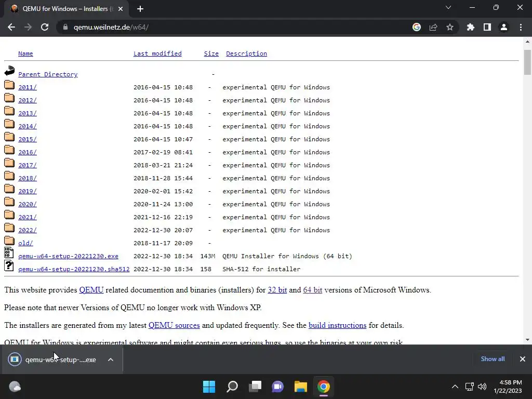Click the folder icon beside 2022/

9,228
